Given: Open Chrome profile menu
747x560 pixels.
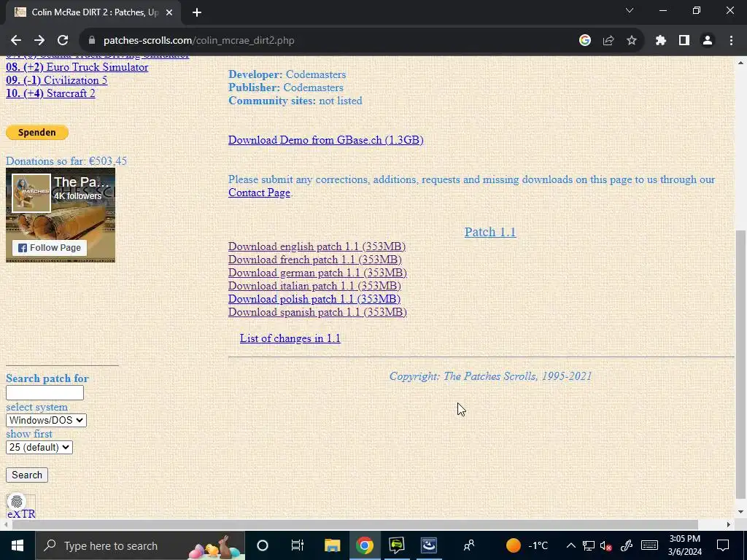Looking at the screenshot, I should tap(708, 41).
